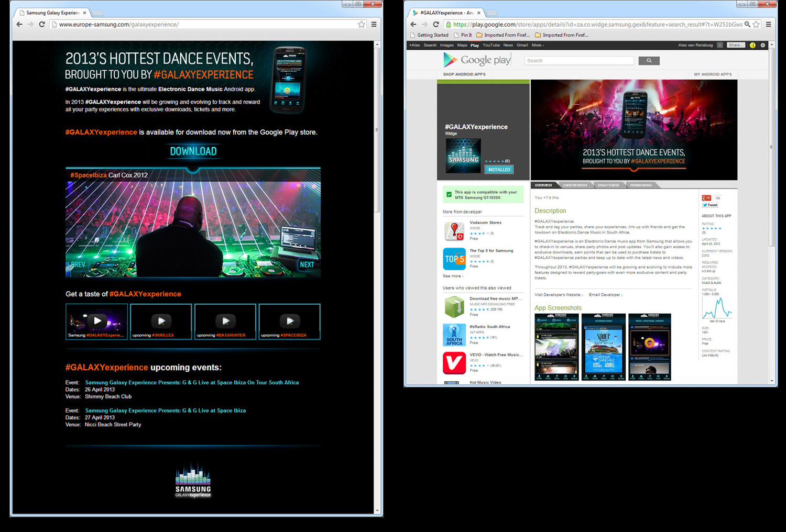Play the upcoming #SKRILLEX video

(161, 322)
